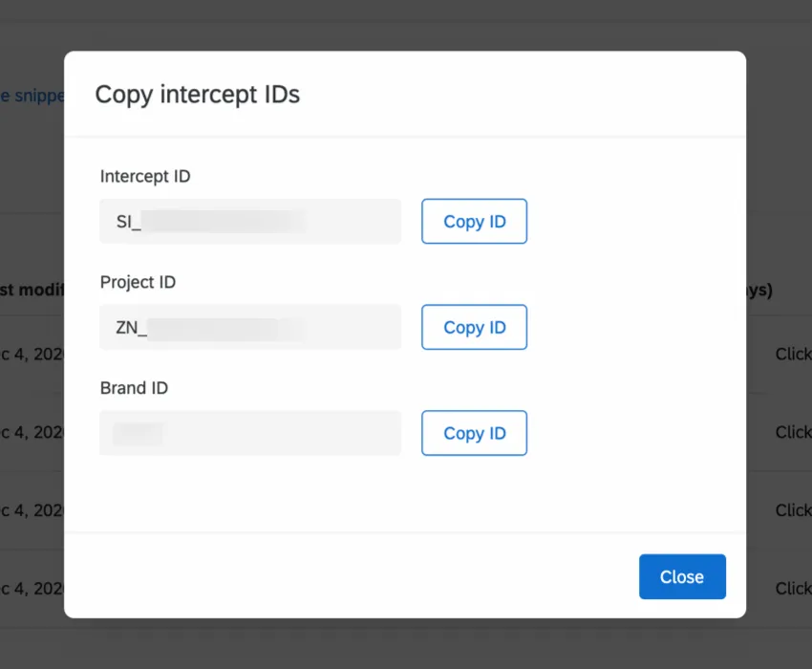The image size is (812, 669).
Task: Select the Intercept ID field starting with SI_
Action: click(249, 221)
